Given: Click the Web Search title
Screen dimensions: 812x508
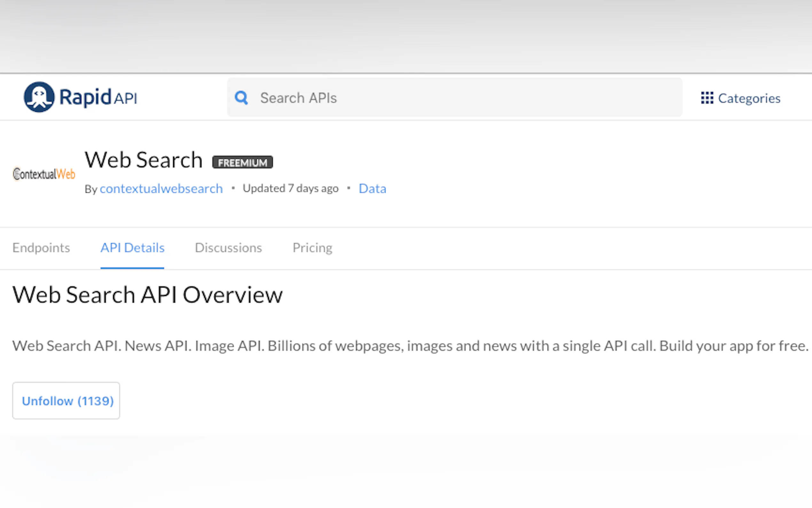Looking at the screenshot, I should (x=143, y=160).
